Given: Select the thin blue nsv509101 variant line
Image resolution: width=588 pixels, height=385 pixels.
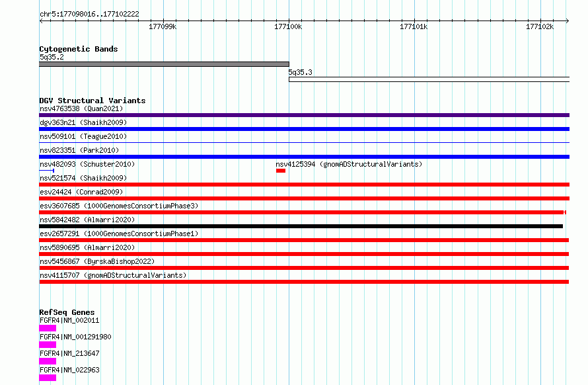Looking at the screenshot, I should [x=304, y=143].
